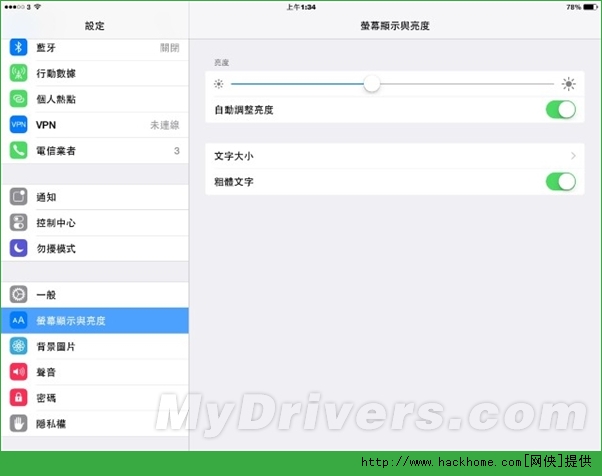Image resolution: width=602 pixels, height=476 pixels.
Task: Open 電信業者 carrier settings
Action: tap(95, 150)
